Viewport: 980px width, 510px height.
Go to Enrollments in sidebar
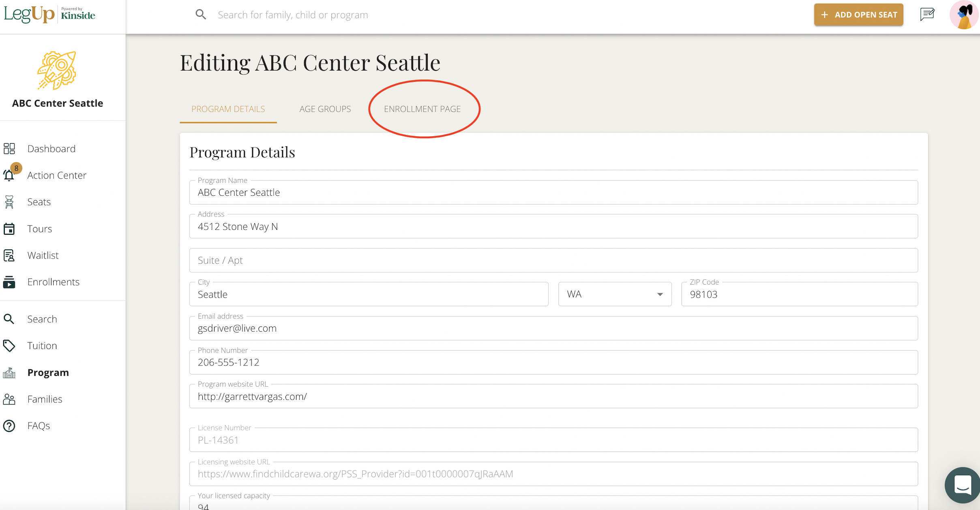point(54,282)
